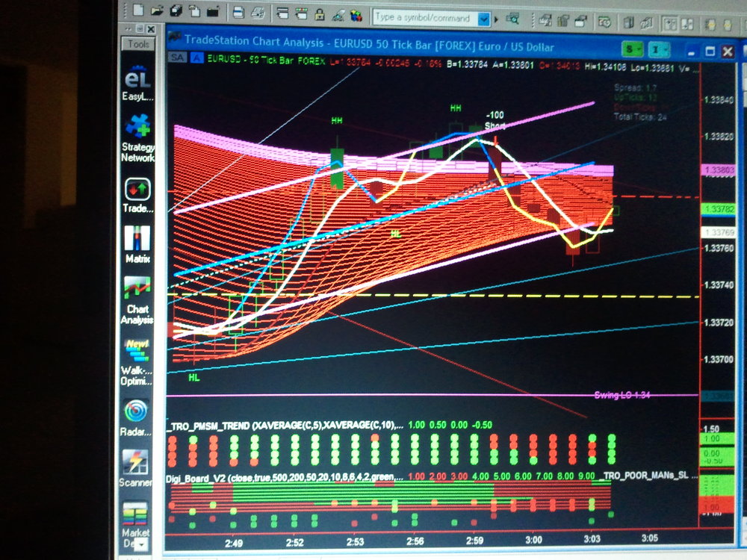Click the go arrow beside the command box
Viewport: 747px width, 560px height.
(x=497, y=19)
